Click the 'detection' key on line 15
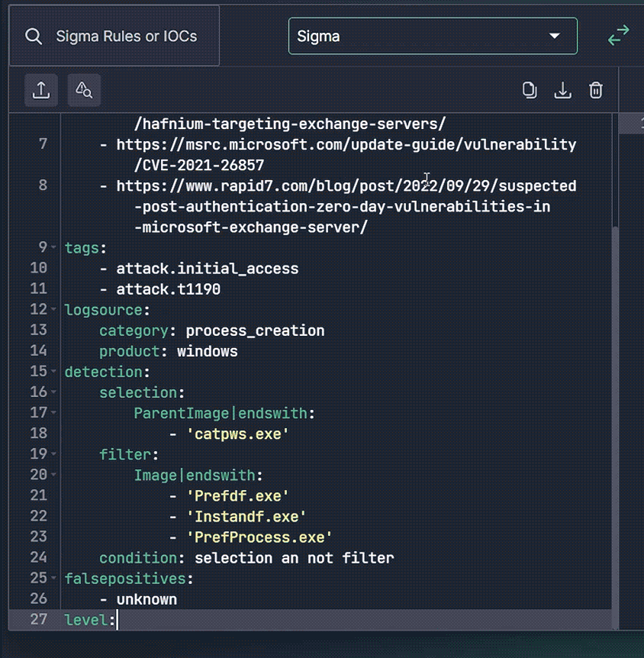This screenshot has height=658, width=644. point(103,373)
